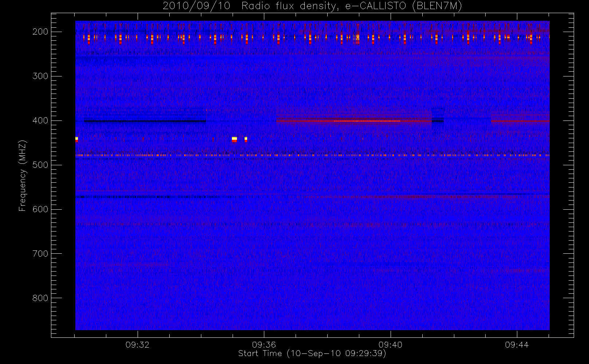Image resolution: width=589 pixels, height=364 pixels.
Task: Click the 09:36 time tick label
Action: click(264, 345)
